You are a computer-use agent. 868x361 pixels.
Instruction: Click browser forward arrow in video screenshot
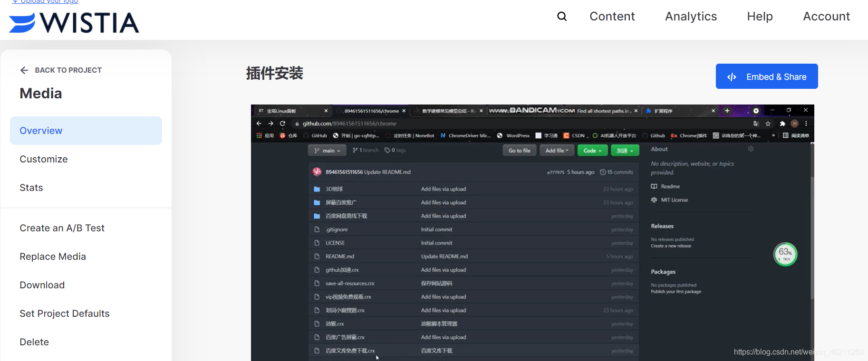point(270,123)
